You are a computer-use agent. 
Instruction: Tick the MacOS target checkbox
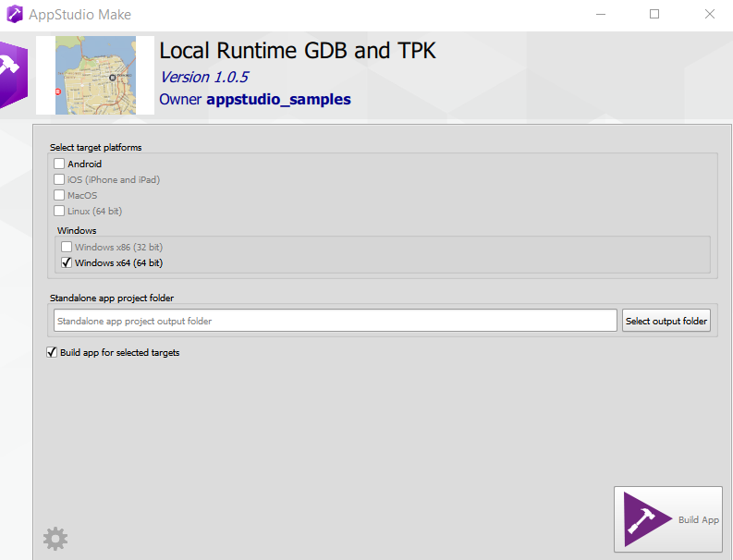pyautogui.click(x=59, y=195)
